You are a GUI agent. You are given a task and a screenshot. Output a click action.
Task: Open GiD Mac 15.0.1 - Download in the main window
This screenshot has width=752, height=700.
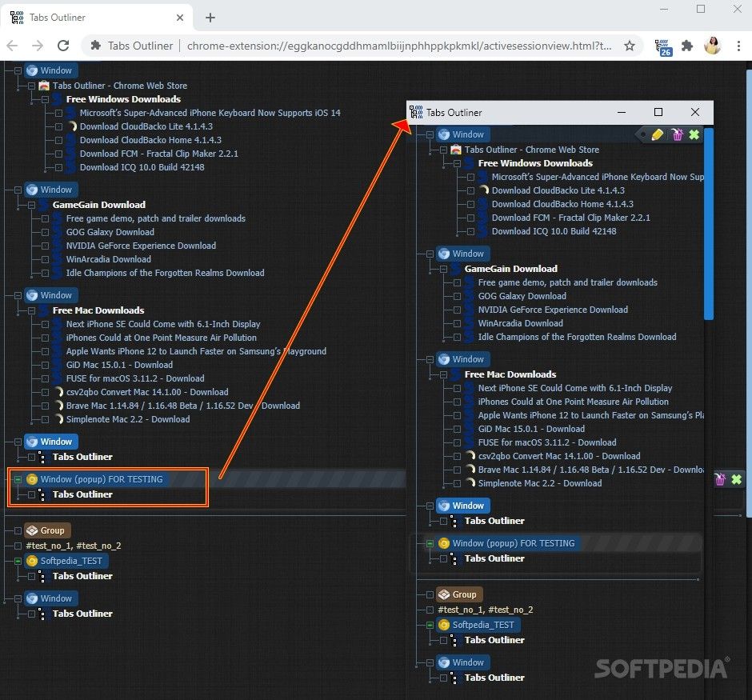(119, 365)
